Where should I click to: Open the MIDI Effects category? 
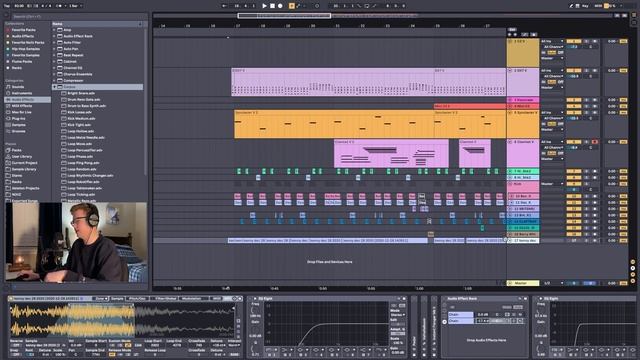(x=22, y=106)
